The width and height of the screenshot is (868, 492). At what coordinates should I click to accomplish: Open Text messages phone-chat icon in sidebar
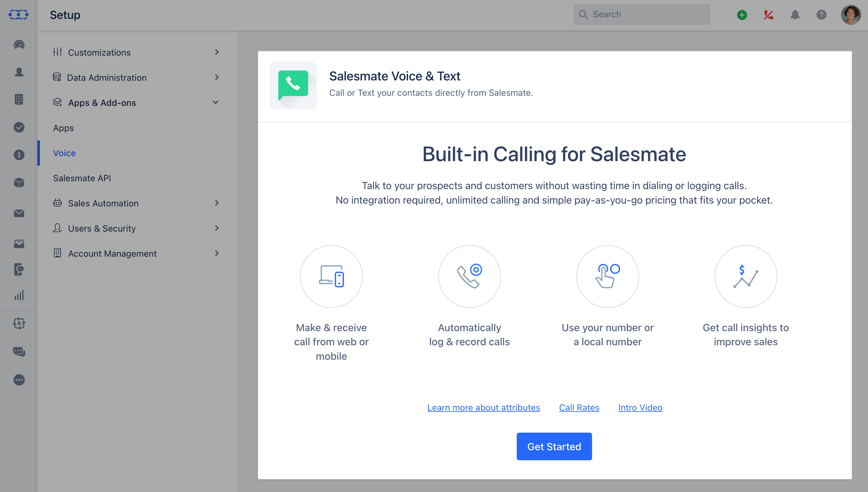pyautogui.click(x=19, y=269)
